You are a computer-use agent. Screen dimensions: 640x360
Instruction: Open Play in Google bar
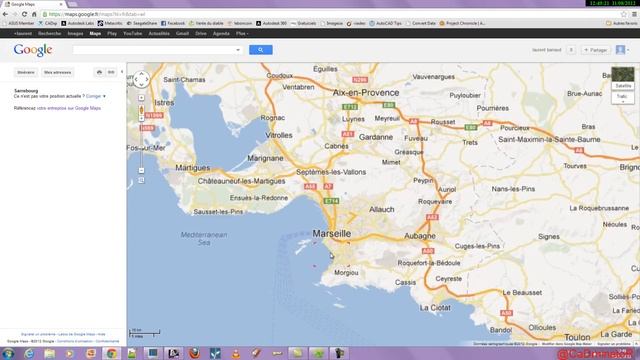pos(112,33)
